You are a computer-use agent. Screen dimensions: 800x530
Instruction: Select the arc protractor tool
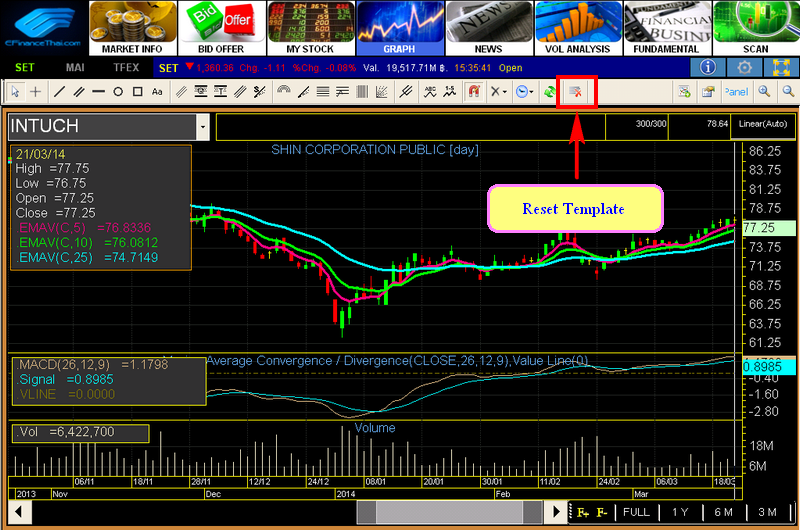[284, 92]
